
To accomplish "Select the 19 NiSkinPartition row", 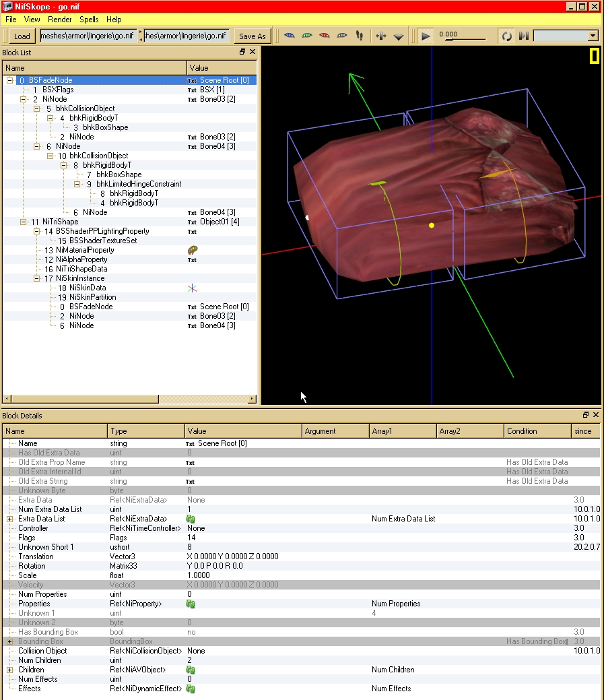I will pos(129,297).
